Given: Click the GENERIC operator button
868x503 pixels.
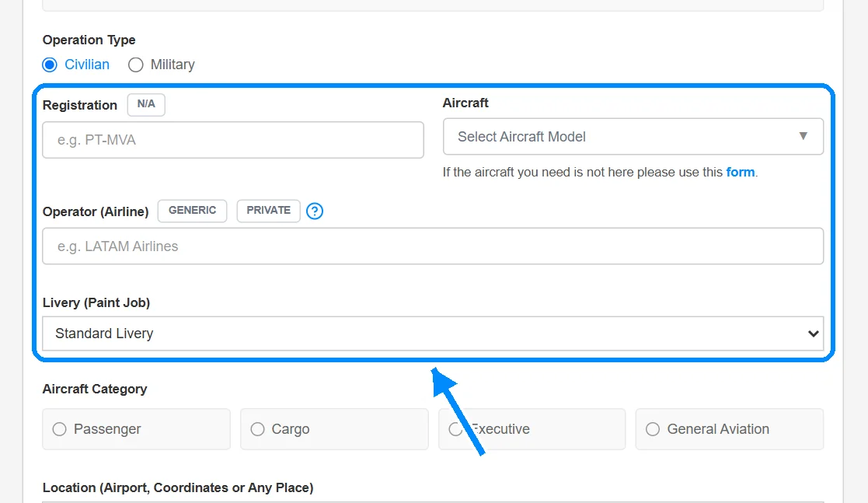Looking at the screenshot, I should click(192, 211).
